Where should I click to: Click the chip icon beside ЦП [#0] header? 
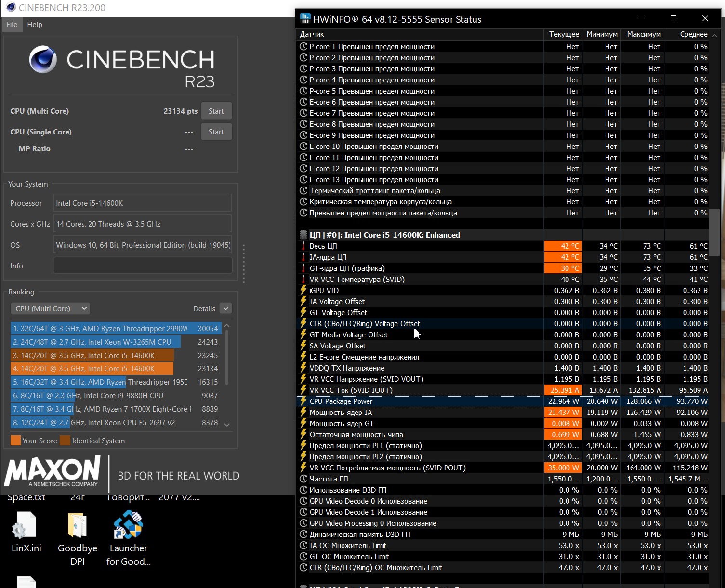pos(303,235)
